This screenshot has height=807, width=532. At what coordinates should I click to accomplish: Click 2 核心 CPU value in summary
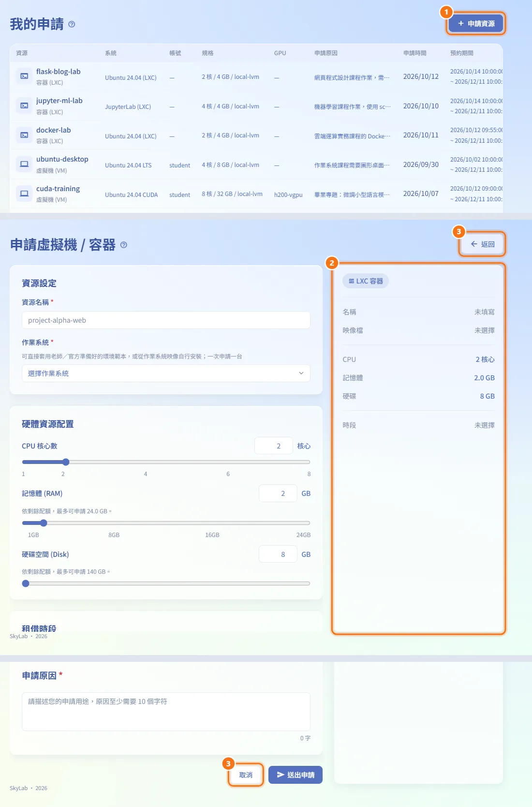click(x=485, y=359)
